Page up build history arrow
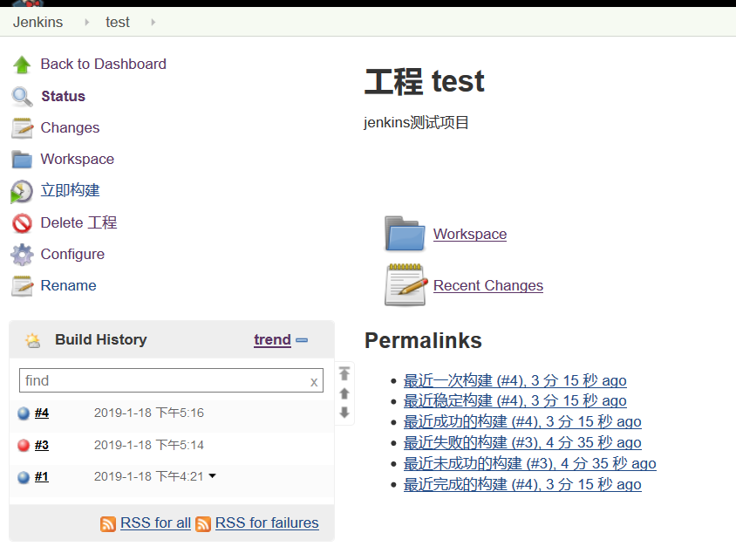Screen dimensions: 736x560 [344, 393]
